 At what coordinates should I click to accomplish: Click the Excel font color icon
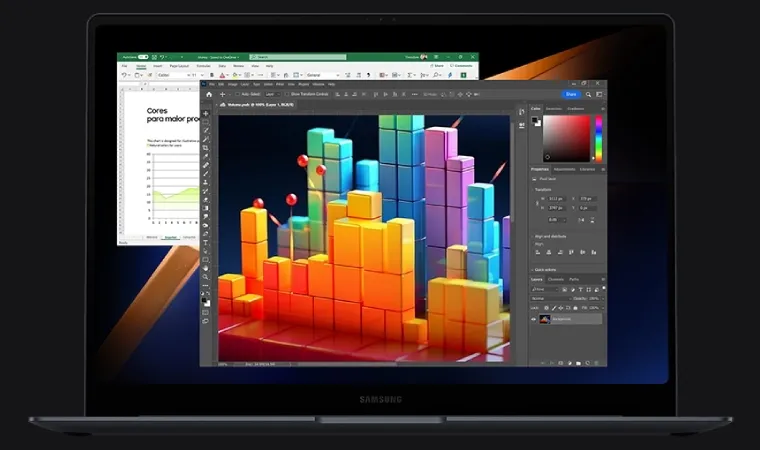[x=222, y=75]
